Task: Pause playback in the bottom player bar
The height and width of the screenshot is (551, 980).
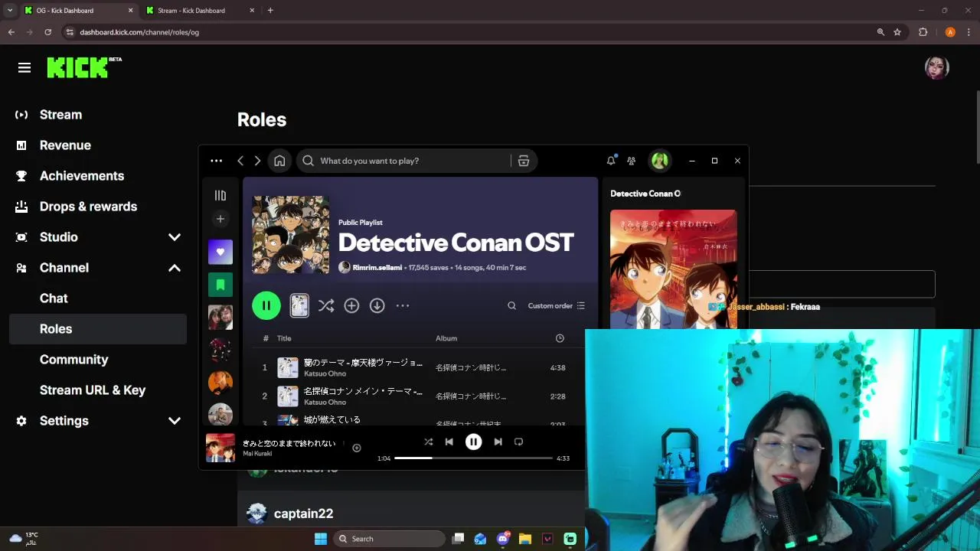Action: pos(473,442)
